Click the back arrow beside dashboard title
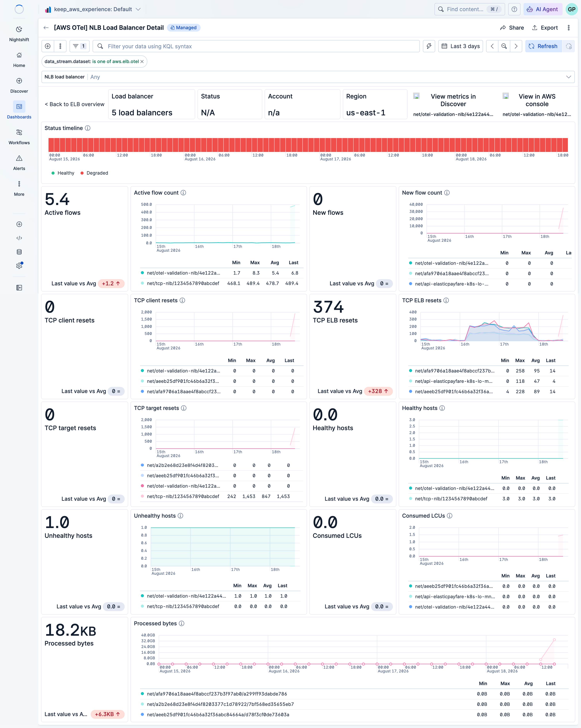581x728 pixels. pos(46,28)
